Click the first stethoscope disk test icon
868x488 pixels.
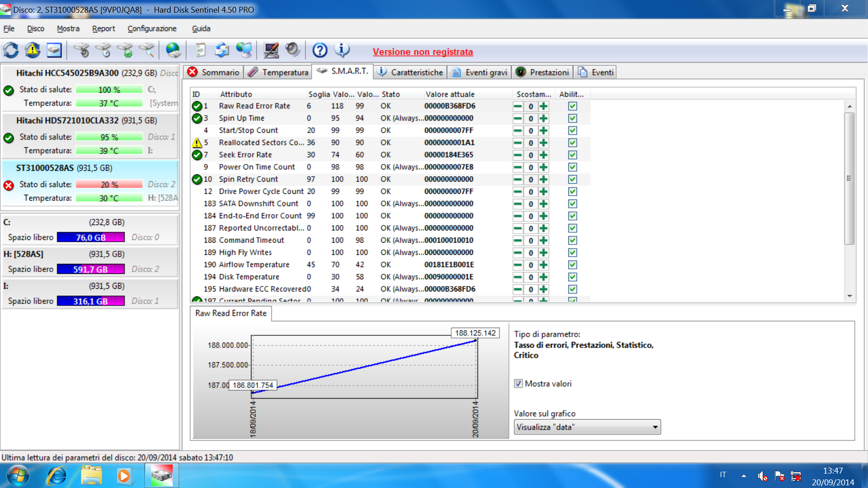[x=81, y=50]
